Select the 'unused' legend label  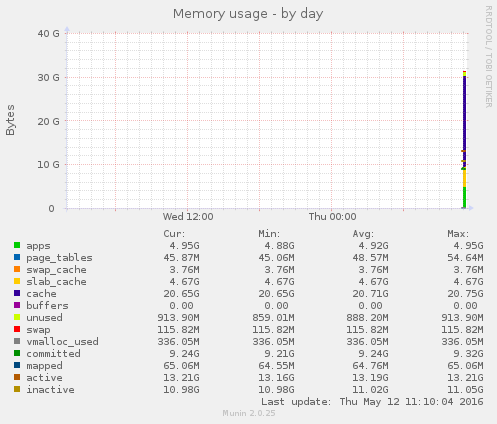(x=44, y=318)
